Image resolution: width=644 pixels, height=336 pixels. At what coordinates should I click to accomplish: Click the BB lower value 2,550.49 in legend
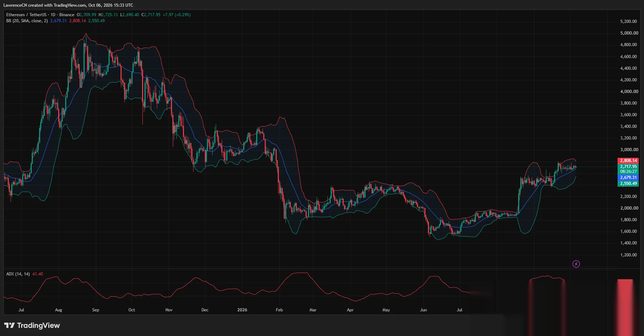pos(97,21)
